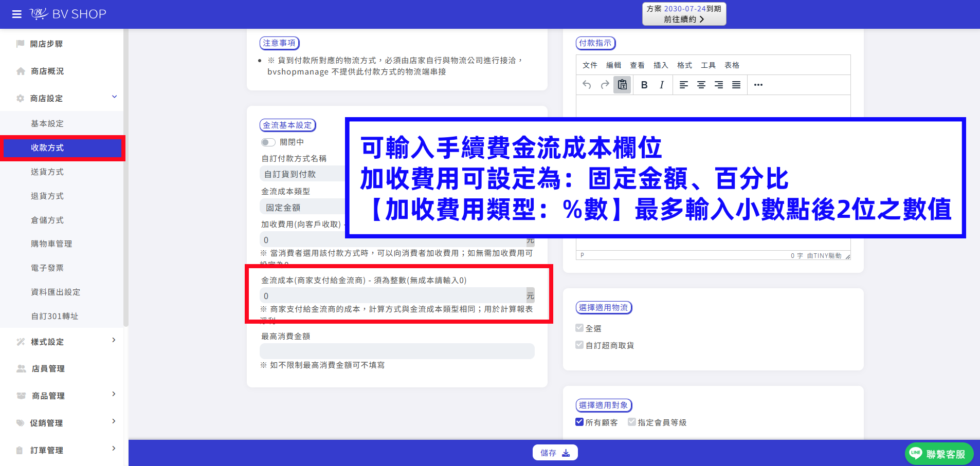Click the 由TINY驅動 link in the editor
The image size is (980, 466).
(824, 255)
